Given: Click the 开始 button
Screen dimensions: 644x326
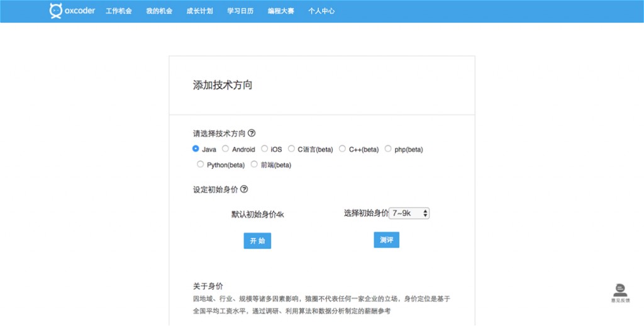Looking at the screenshot, I should click(x=257, y=241).
